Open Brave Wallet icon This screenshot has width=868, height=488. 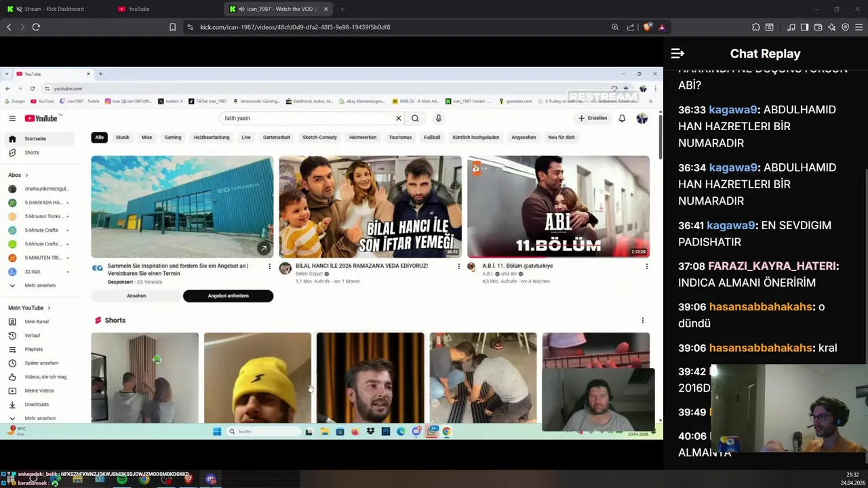pyautogui.click(x=818, y=27)
